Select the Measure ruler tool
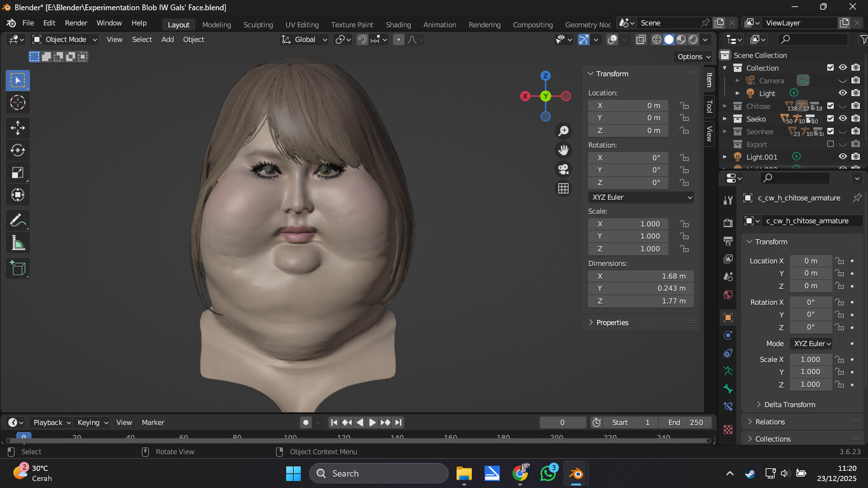Screen dimensions: 868x488 point(18,243)
